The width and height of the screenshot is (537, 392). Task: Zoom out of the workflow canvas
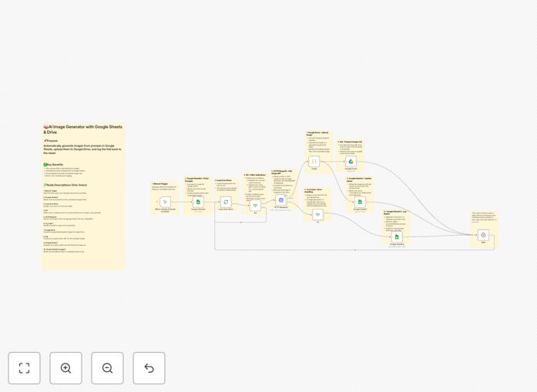pyautogui.click(x=107, y=368)
